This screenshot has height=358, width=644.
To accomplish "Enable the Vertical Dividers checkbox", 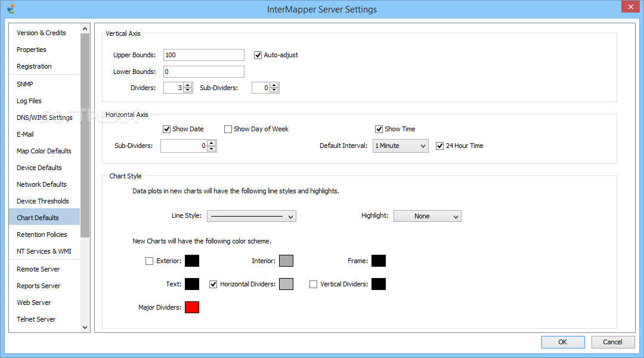I will (x=314, y=284).
